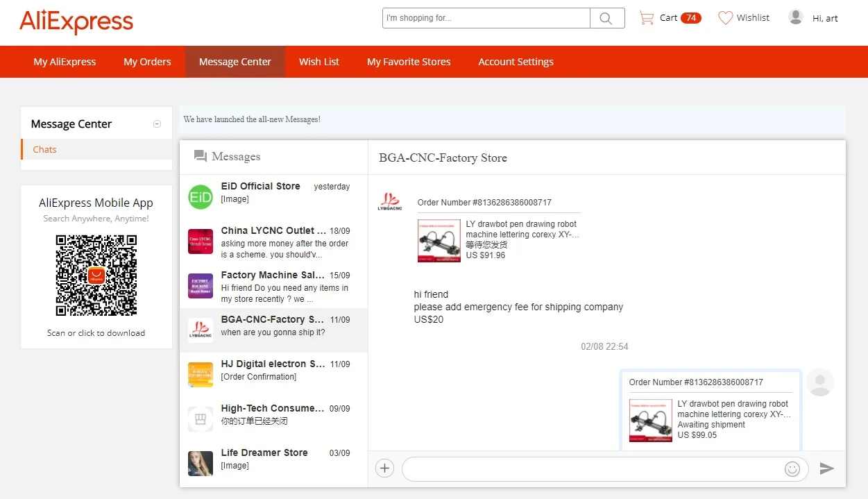Click the user profile avatar icon
This screenshot has width=868, height=499.
[796, 17]
